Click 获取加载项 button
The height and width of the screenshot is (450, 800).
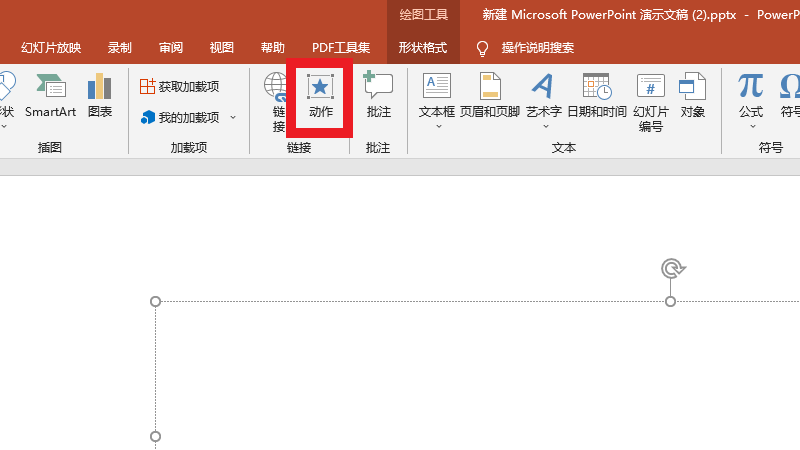(x=180, y=87)
